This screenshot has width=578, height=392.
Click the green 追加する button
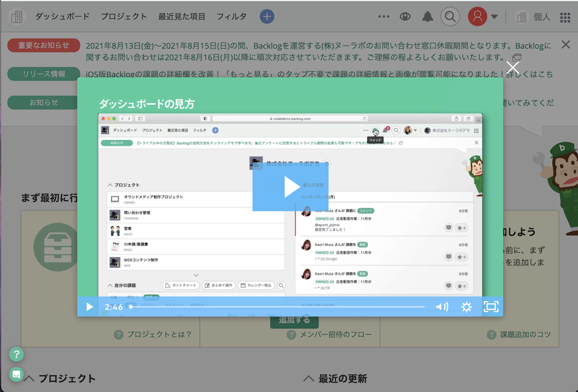point(294,321)
